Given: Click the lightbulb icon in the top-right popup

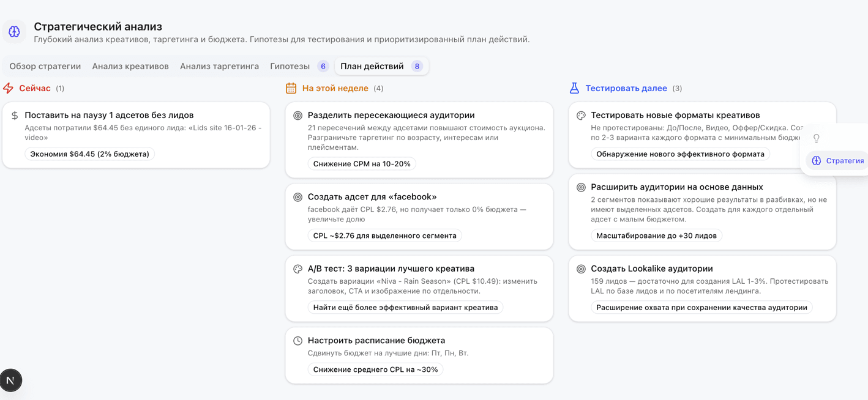Looking at the screenshot, I should [817, 138].
